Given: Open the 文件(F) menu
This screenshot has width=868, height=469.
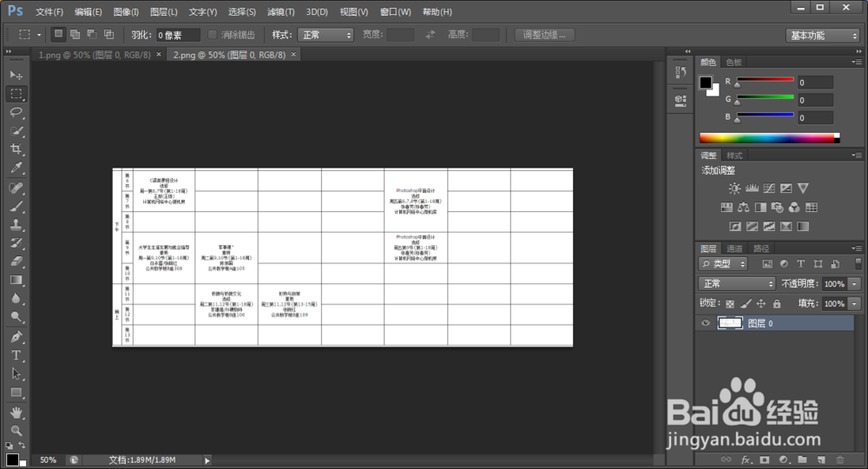Looking at the screenshot, I should point(49,11).
